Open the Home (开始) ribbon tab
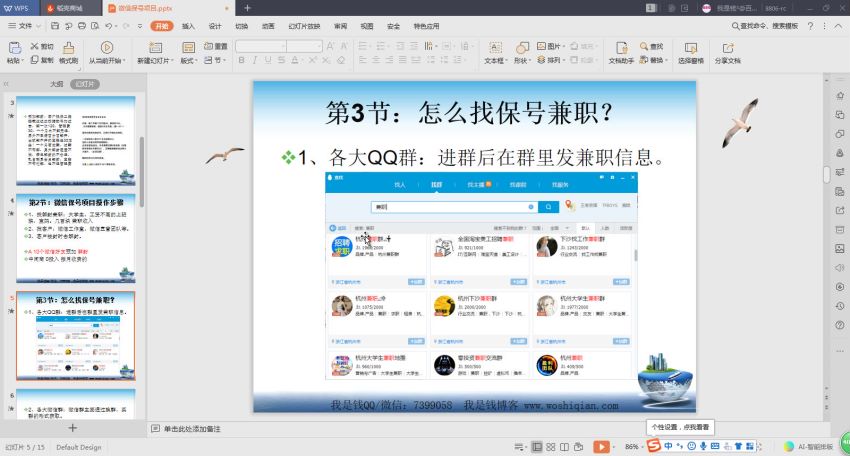Viewport: 850px width, 456px height. click(x=162, y=25)
